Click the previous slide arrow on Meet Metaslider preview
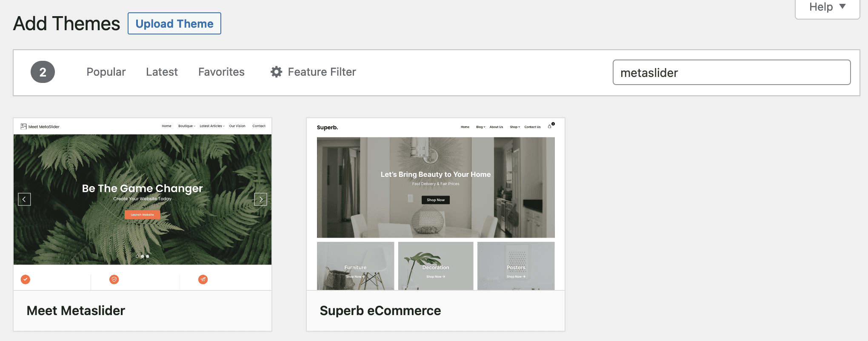Image resolution: width=868 pixels, height=341 pixels. 24,199
